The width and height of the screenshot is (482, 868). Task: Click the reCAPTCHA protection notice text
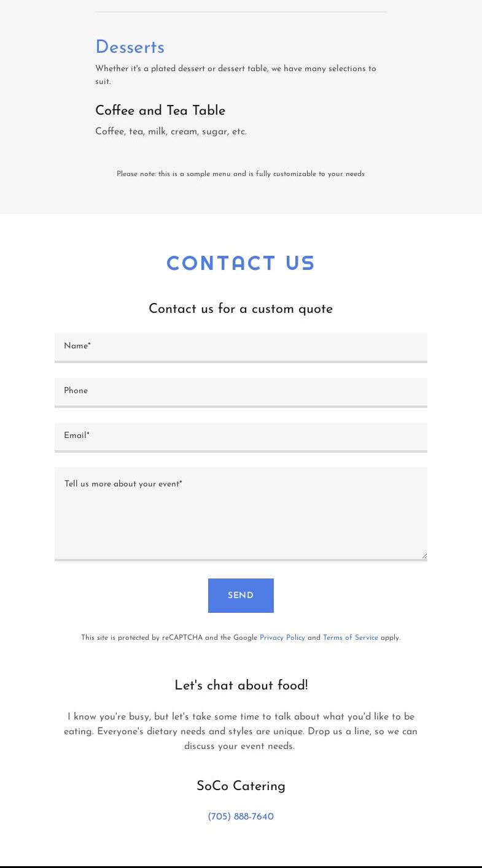(x=169, y=638)
